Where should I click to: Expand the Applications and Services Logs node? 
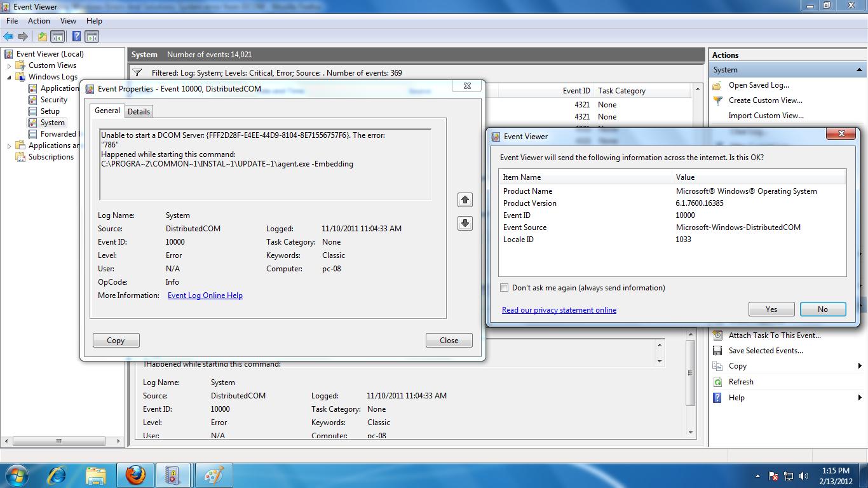pyautogui.click(x=9, y=146)
